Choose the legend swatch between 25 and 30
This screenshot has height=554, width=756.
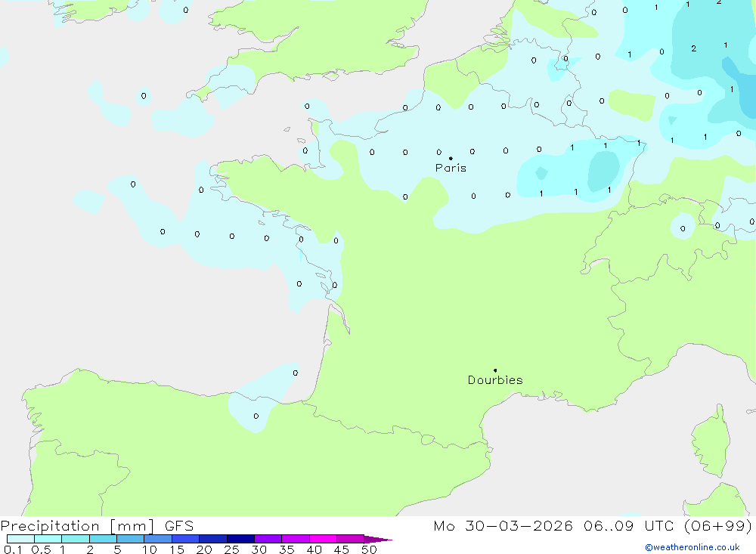coord(240,539)
